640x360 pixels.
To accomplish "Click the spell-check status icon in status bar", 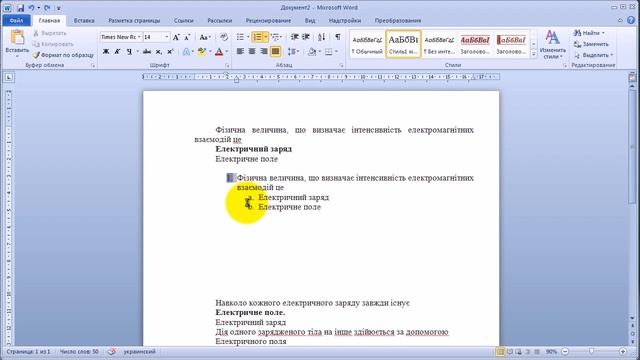I will point(112,351).
